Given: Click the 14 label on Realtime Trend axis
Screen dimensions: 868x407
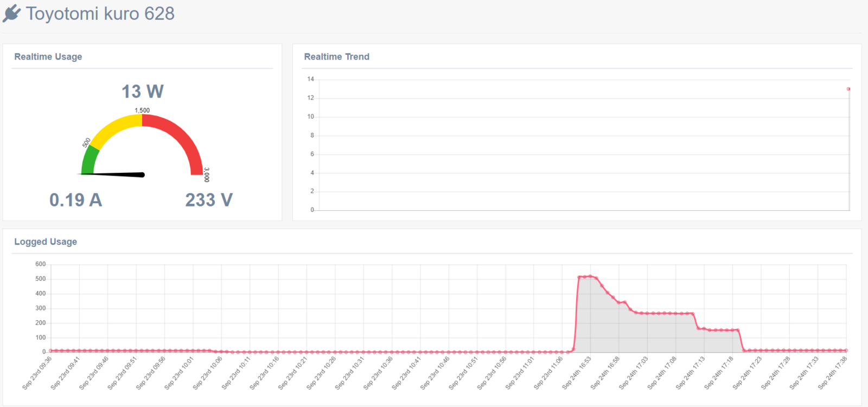Looking at the screenshot, I should (x=310, y=79).
